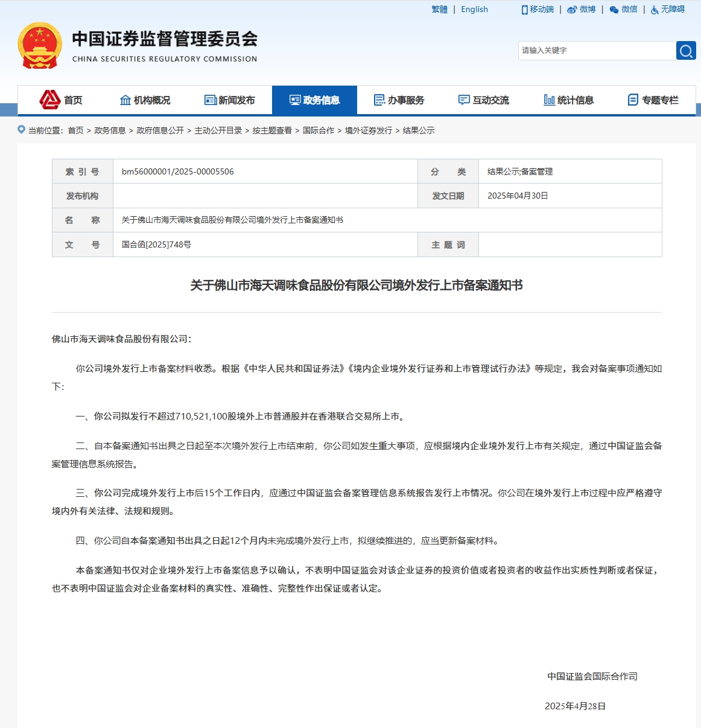This screenshot has width=701, height=728.
Task: Click 主动公开目录 breadcrumb link
Action: (218, 130)
